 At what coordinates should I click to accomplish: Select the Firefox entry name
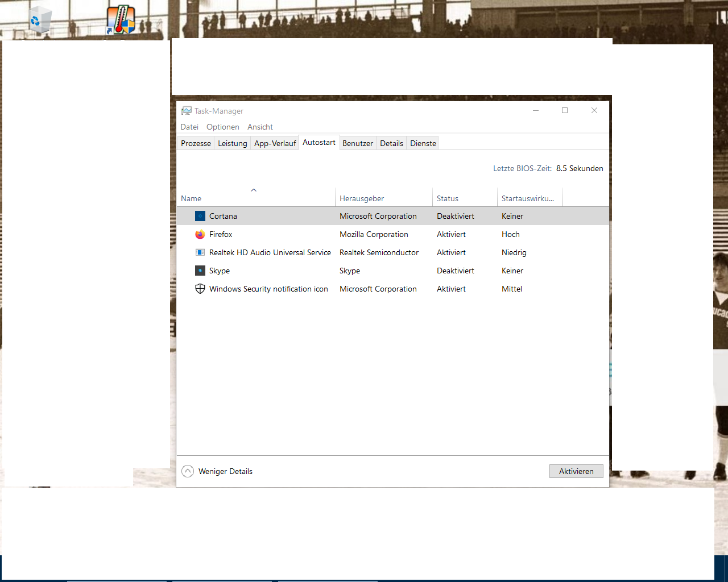point(221,234)
